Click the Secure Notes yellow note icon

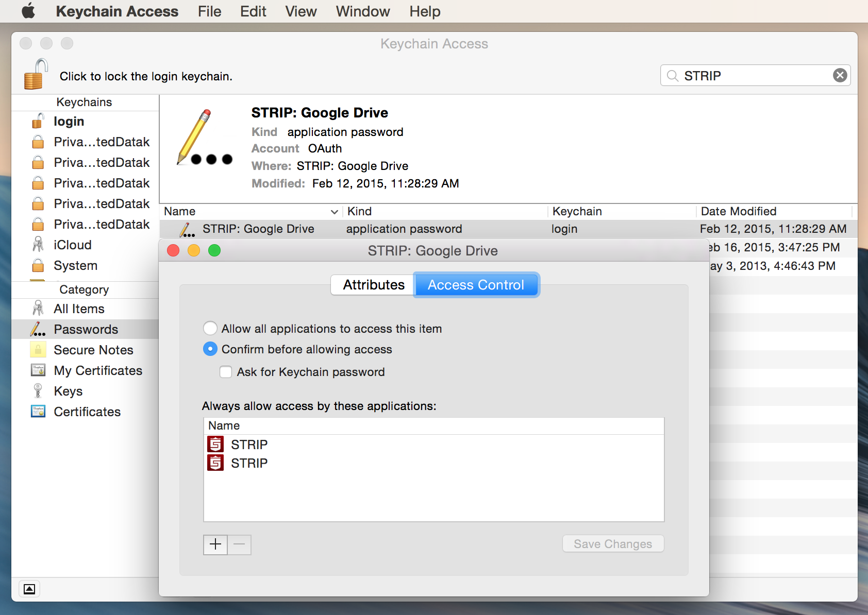click(38, 350)
